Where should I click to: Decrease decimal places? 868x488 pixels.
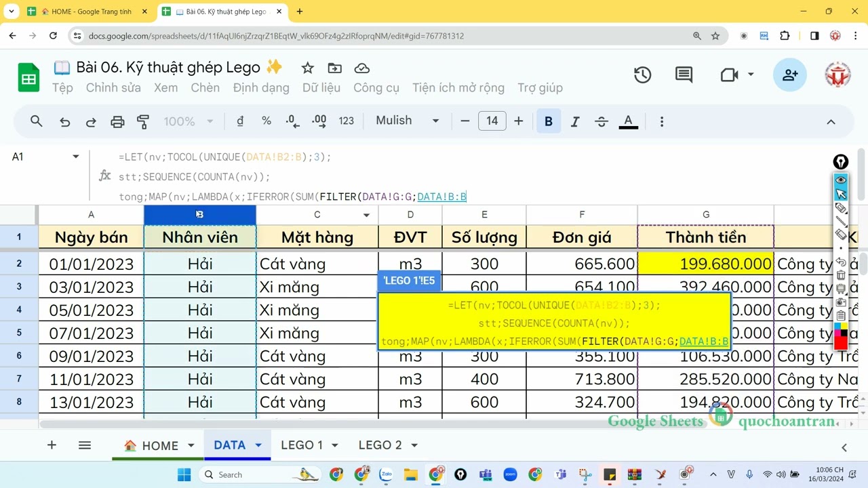click(292, 121)
